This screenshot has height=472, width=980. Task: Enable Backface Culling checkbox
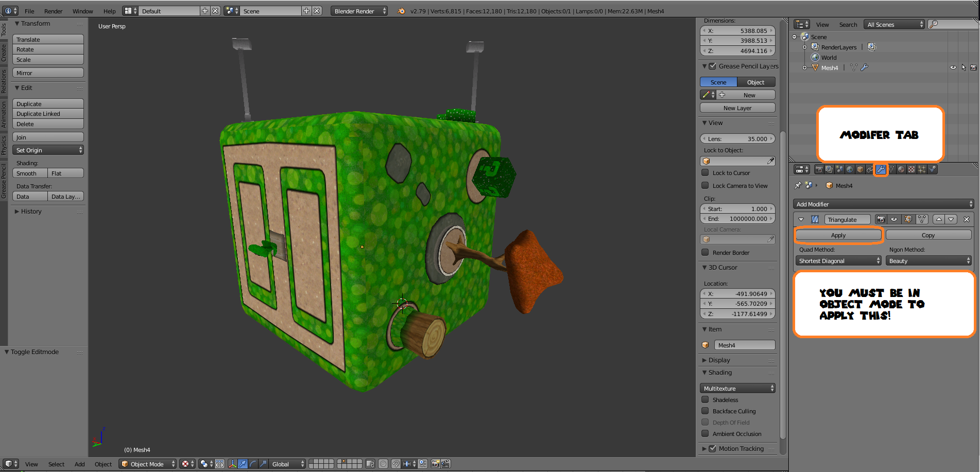[705, 411]
